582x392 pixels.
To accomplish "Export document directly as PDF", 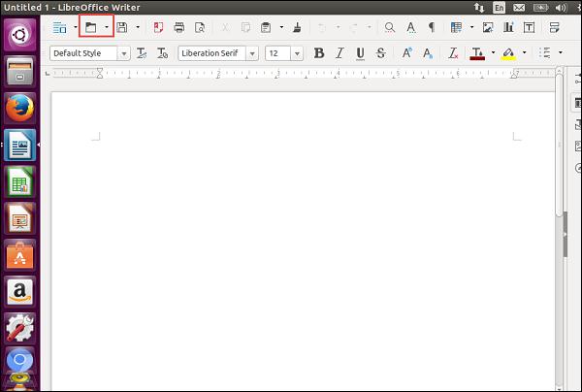I will tap(158, 27).
